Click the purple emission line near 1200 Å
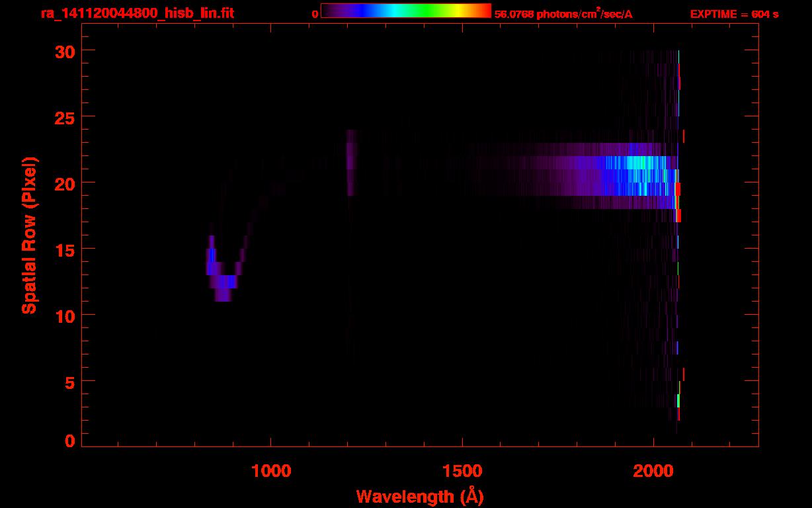812x508 pixels. pos(350,162)
